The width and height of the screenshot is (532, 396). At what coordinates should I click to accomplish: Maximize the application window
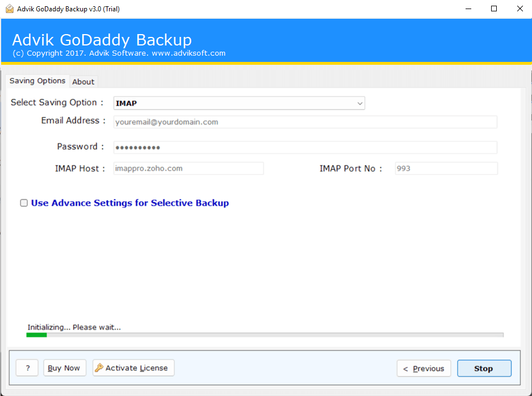494,9
